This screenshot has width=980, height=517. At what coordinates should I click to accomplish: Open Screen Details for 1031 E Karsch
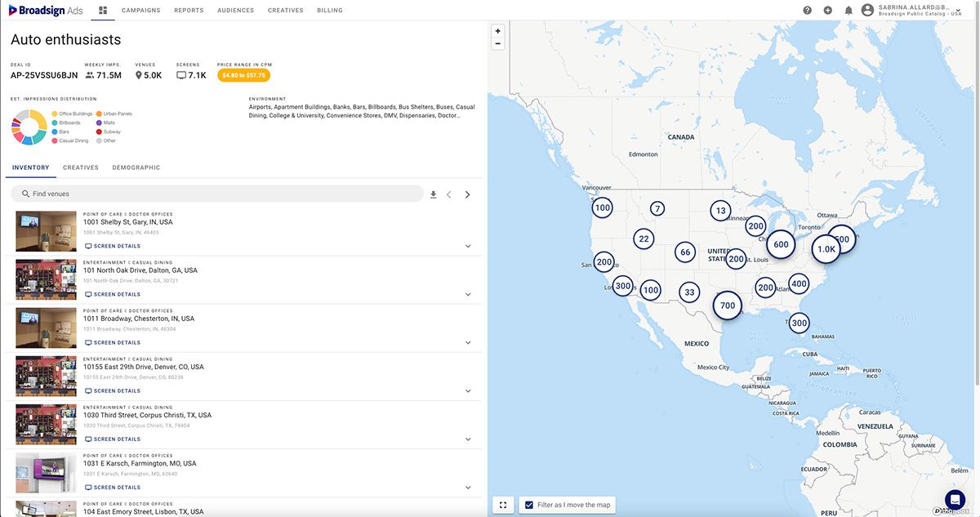(113, 488)
